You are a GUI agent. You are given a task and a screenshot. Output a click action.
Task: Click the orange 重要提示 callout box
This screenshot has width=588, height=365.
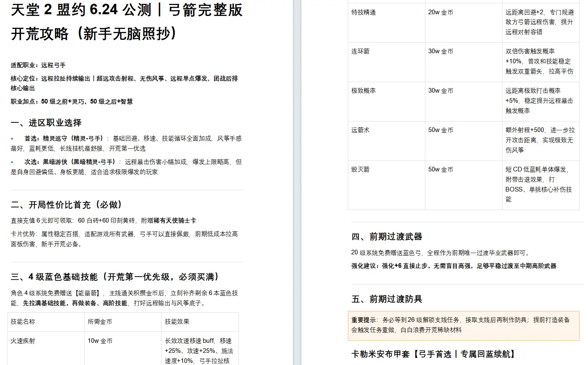click(x=464, y=325)
